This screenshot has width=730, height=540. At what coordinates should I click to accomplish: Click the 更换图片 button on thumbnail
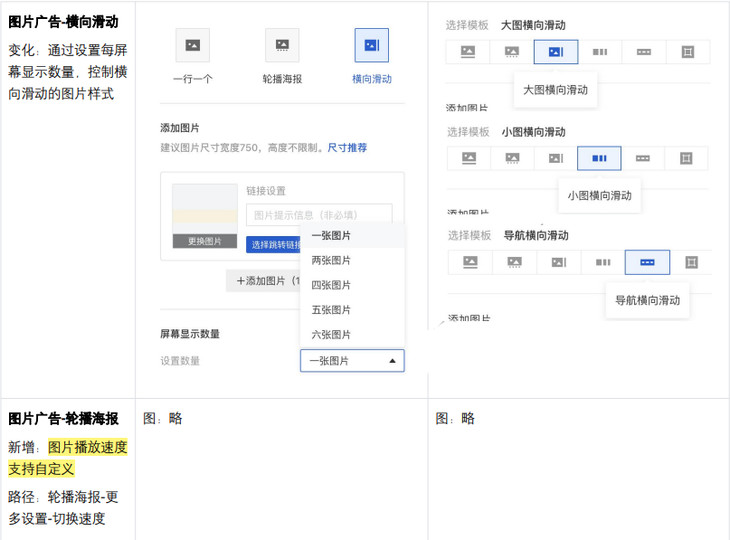click(x=205, y=241)
